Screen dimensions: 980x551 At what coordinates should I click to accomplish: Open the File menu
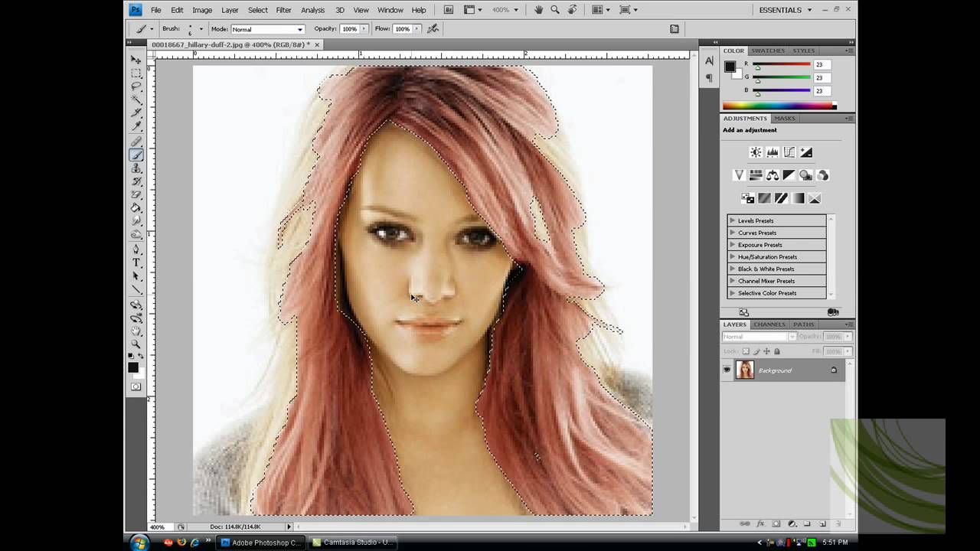pos(156,10)
